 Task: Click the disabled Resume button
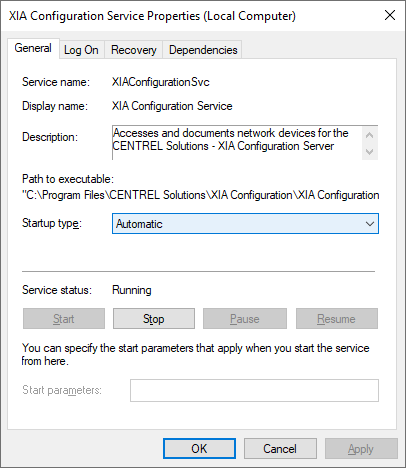tap(337, 319)
